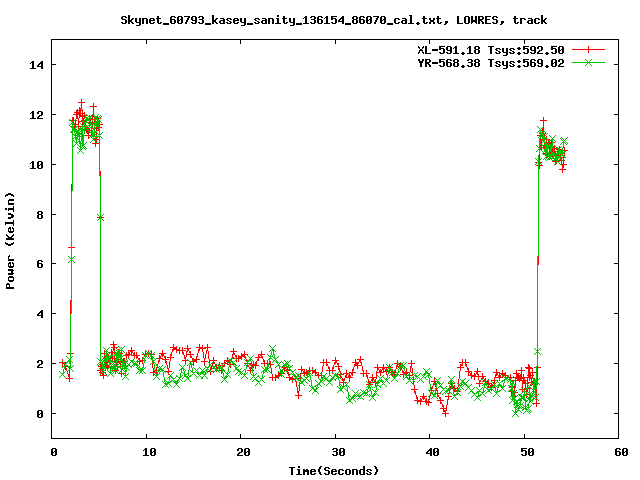Click the red minimum data point near 42 seconds

445,413
